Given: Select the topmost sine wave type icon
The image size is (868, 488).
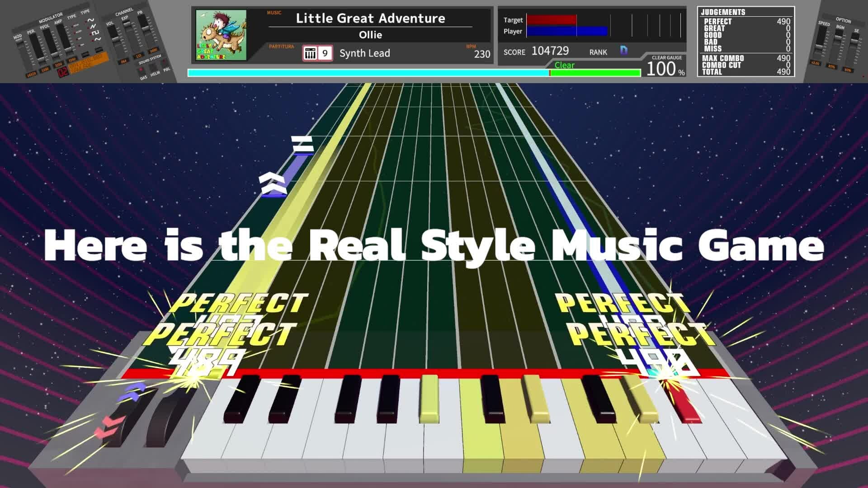Looking at the screenshot, I should pos(91,20).
